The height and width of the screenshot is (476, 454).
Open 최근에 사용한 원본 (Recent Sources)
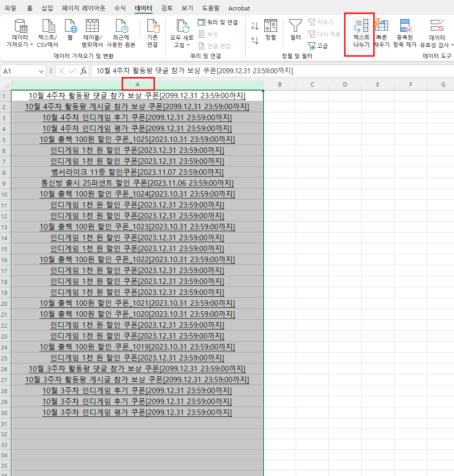click(121, 34)
